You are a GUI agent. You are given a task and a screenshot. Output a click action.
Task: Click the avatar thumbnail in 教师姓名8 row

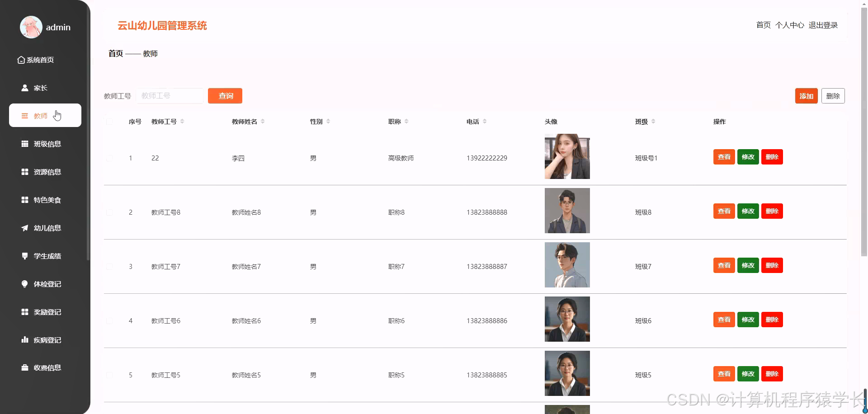pos(567,211)
